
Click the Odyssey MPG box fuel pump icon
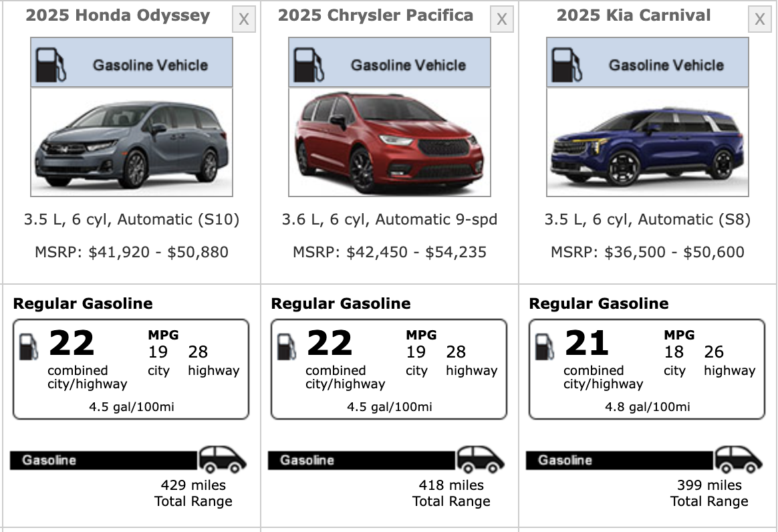point(29,346)
